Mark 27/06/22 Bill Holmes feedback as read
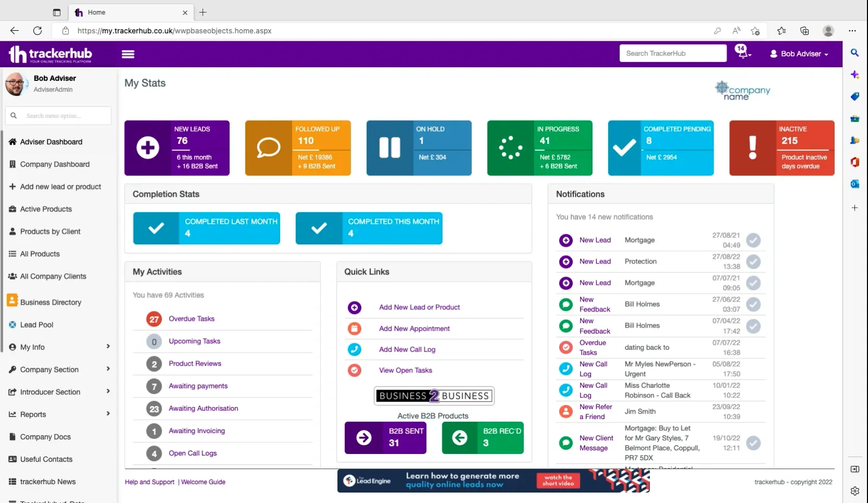The width and height of the screenshot is (868, 503). point(753,304)
